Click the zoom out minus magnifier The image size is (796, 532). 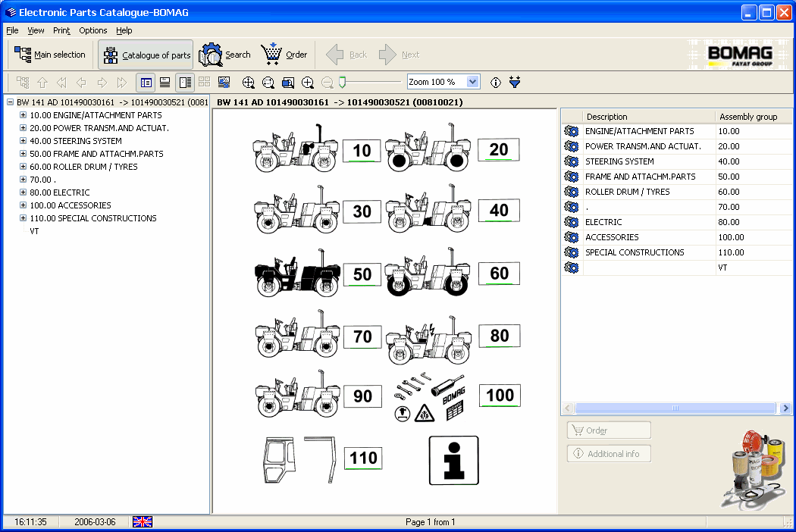327,83
